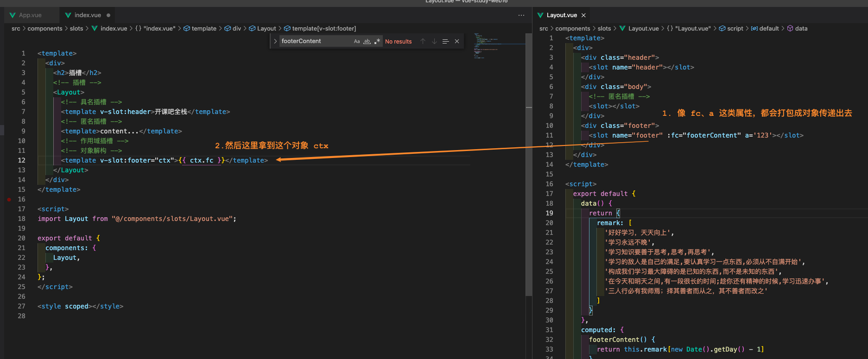Image resolution: width=868 pixels, height=359 pixels.
Task: Click 'computed: {' in Layout.vue
Action: [x=602, y=330]
